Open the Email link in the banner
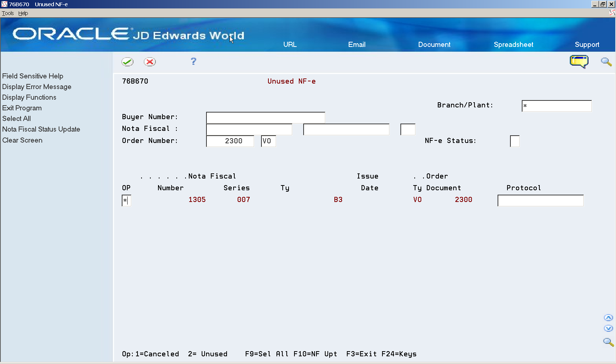This screenshot has width=616, height=364. (357, 44)
